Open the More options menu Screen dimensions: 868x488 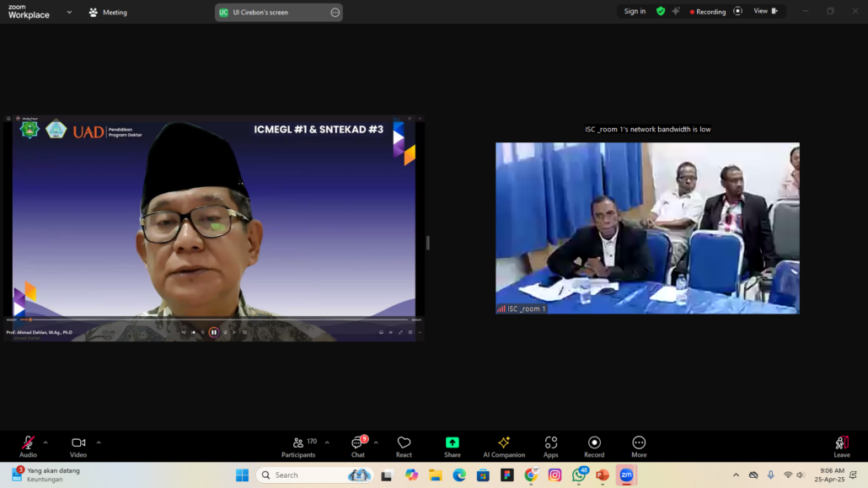(639, 446)
